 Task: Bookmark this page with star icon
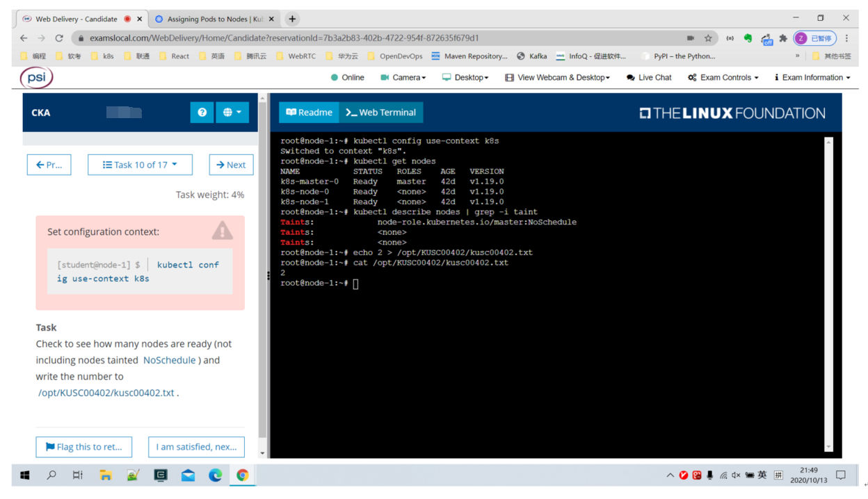tap(708, 38)
